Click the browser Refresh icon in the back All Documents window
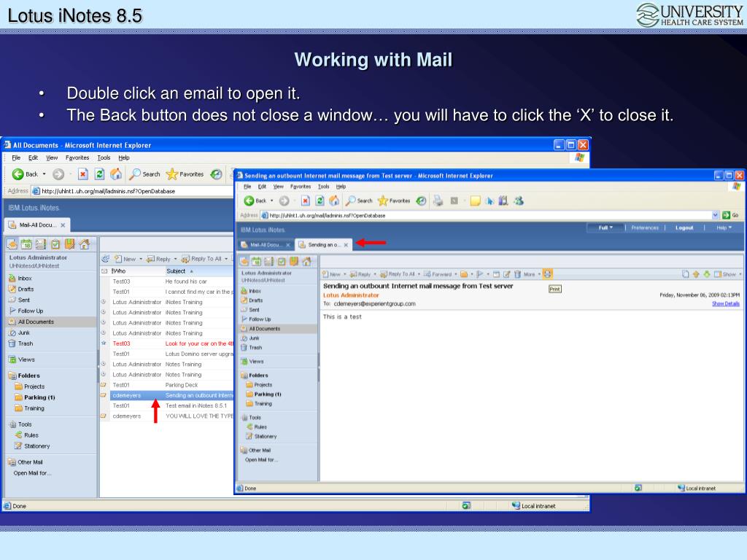This screenshot has height=560, width=747. tap(99, 174)
